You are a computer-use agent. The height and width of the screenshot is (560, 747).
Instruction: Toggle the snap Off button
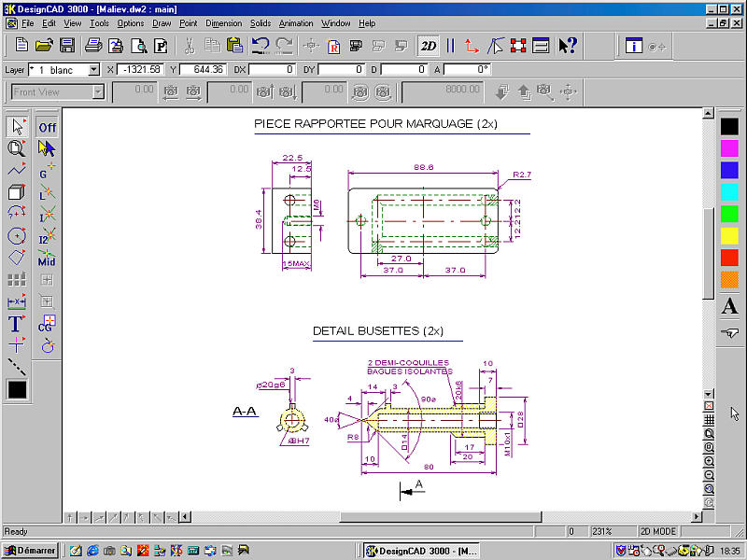47,127
